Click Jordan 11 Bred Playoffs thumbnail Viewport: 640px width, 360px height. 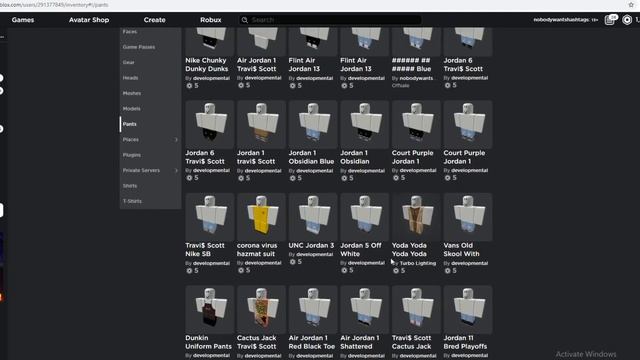[x=468, y=310]
